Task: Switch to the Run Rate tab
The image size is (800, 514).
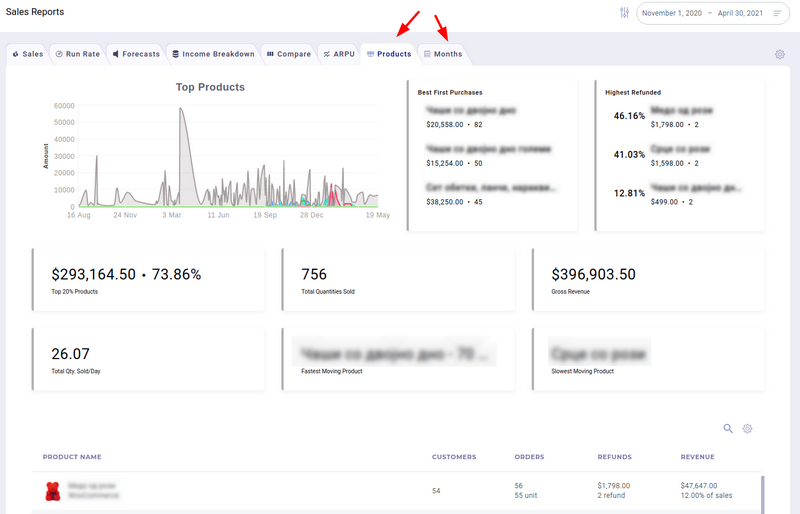Action: pyautogui.click(x=78, y=54)
